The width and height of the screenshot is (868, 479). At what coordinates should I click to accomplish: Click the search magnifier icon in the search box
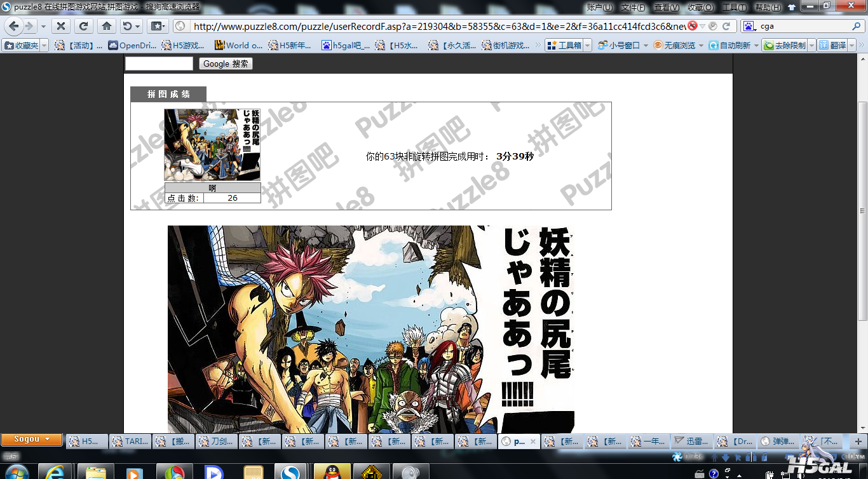(856, 26)
